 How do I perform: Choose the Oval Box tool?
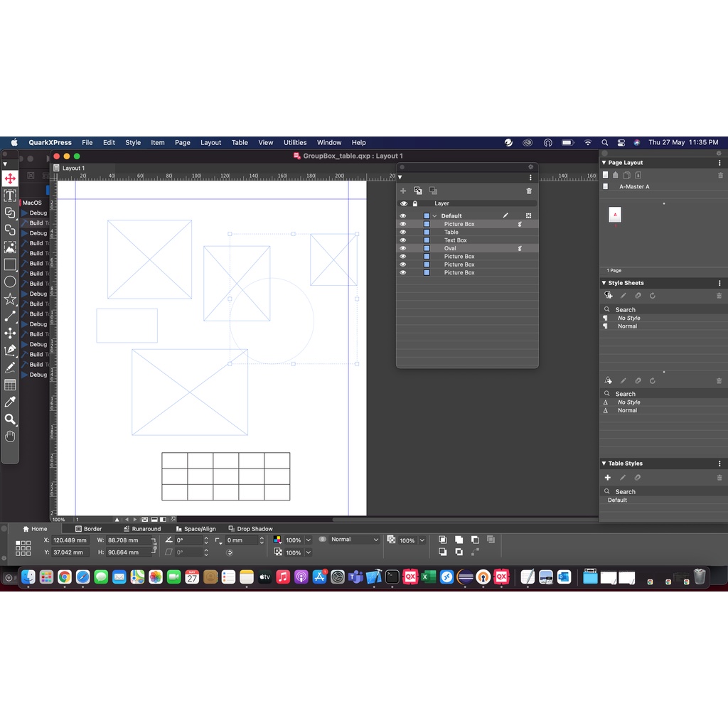click(10, 282)
